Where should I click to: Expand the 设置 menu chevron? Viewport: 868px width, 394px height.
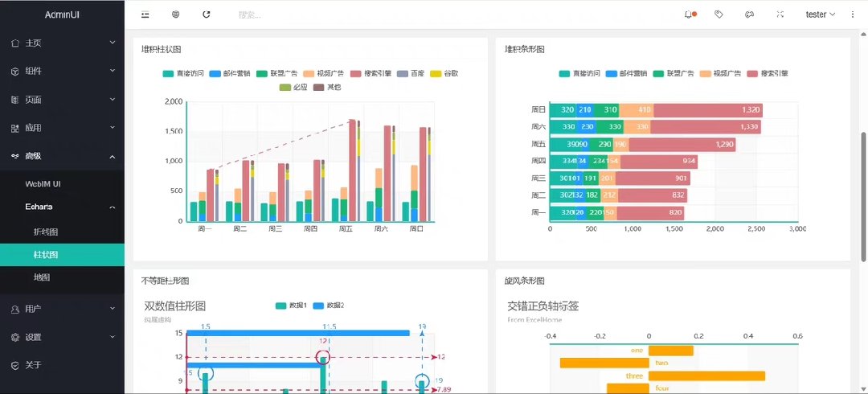pyautogui.click(x=113, y=337)
